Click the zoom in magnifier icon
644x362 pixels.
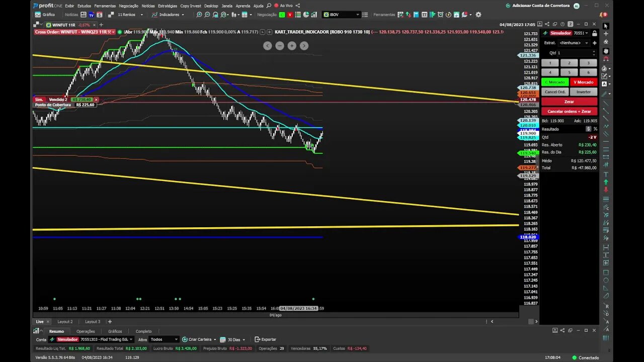click(x=199, y=15)
